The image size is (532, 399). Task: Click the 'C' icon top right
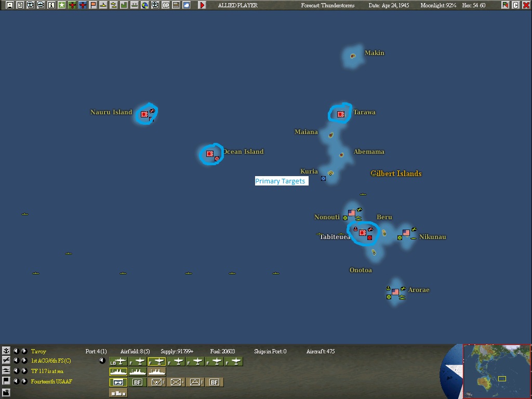coord(516,5)
